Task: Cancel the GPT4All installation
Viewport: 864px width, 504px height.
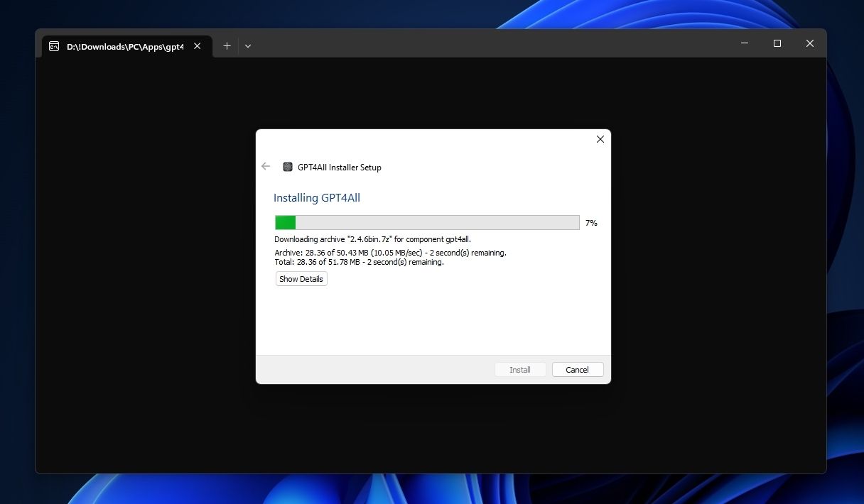Action: [x=577, y=369]
